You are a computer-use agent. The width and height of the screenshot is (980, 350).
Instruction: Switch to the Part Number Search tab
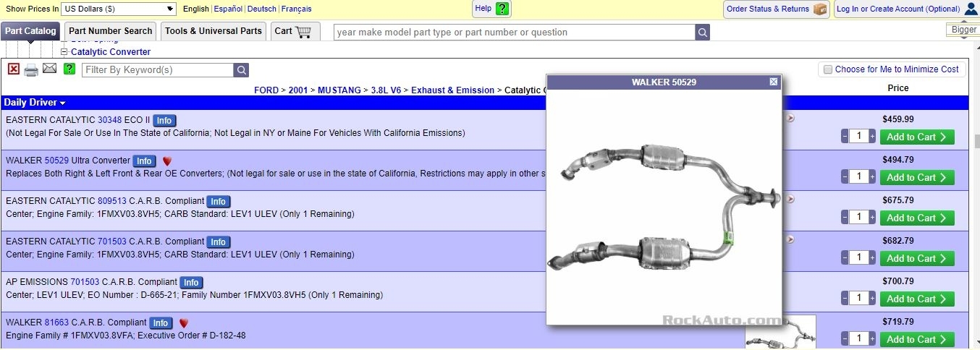tap(111, 31)
